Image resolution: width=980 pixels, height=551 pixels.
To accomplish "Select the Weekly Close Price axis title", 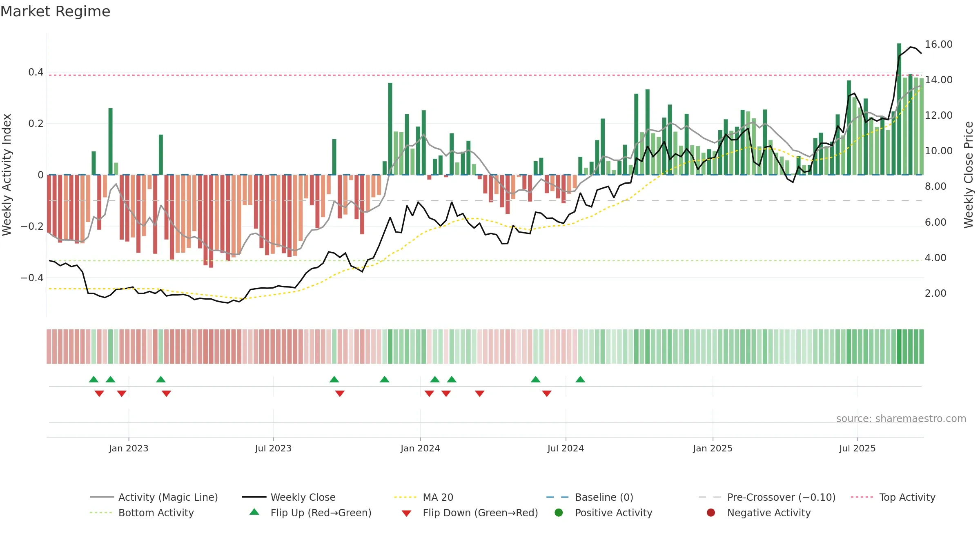I will click(969, 175).
